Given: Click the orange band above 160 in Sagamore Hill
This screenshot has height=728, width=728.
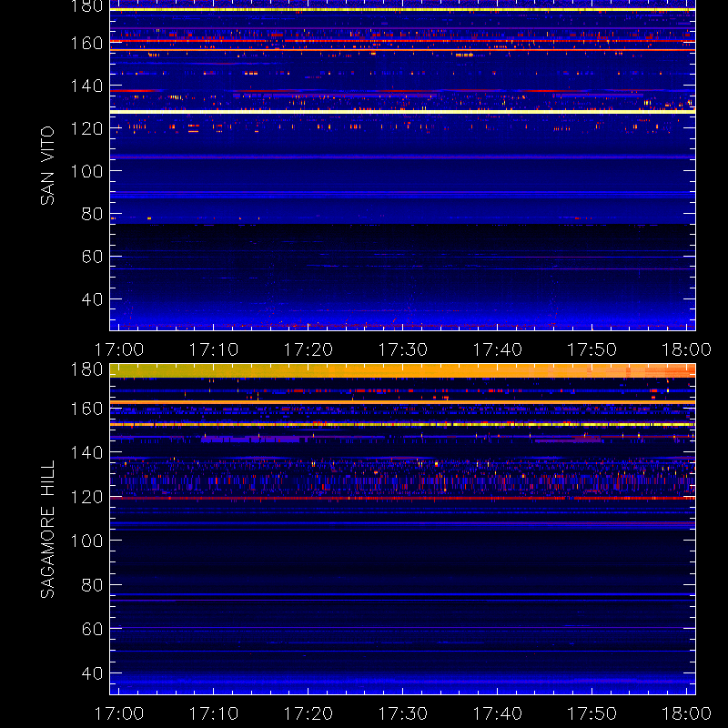Looking at the screenshot, I should tap(402, 402).
